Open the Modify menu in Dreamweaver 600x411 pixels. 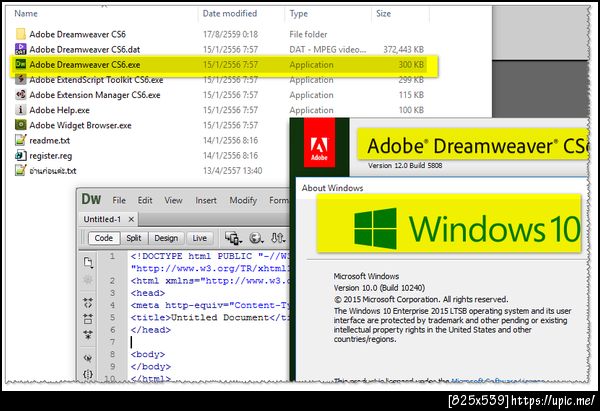pyautogui.click(x=243, y=200)
